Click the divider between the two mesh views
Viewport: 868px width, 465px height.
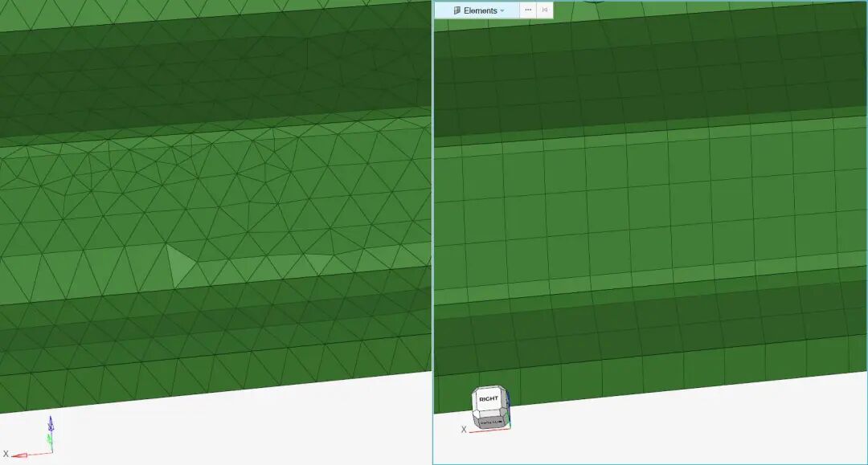(432, 233)
